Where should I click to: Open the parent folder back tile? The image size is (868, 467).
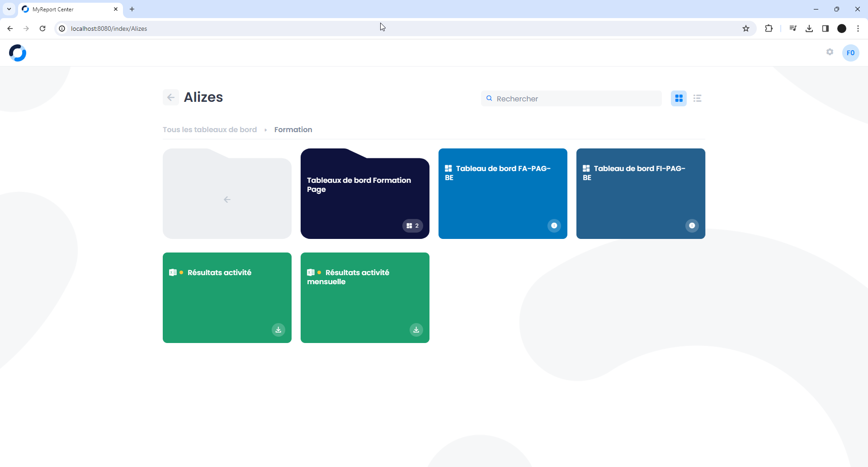click(227, 199)
